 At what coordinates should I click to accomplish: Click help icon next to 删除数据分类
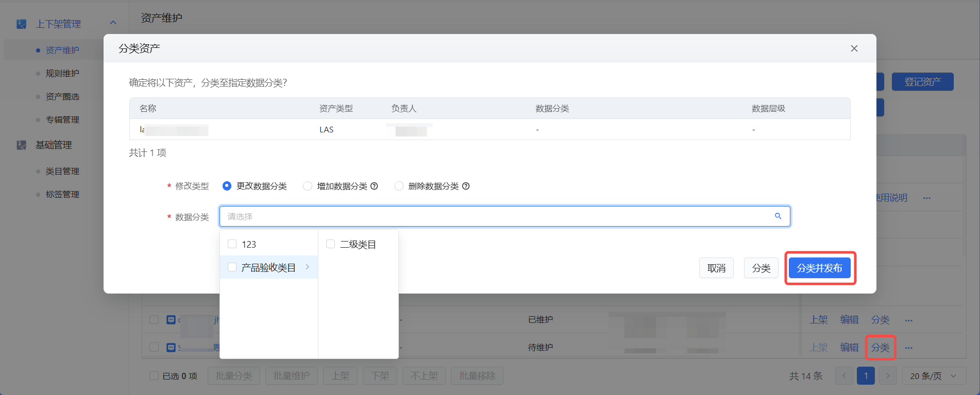[466, 186]
